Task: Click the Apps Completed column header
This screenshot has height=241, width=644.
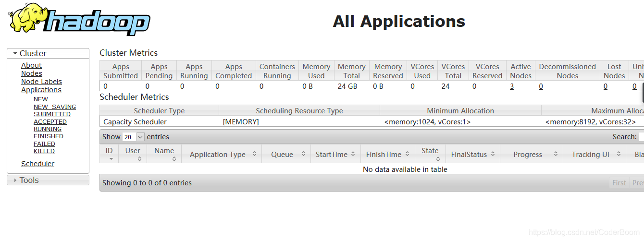Action: tap(234, 71)
